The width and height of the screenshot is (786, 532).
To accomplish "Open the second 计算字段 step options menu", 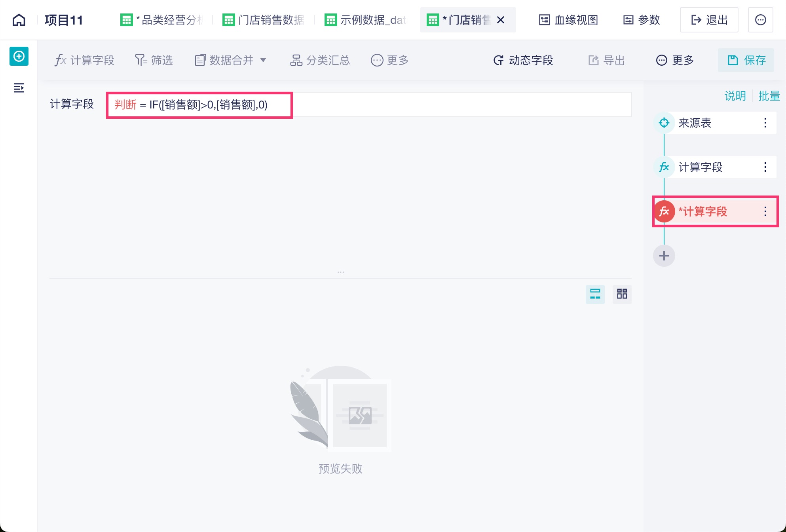I will coord(765,167).
